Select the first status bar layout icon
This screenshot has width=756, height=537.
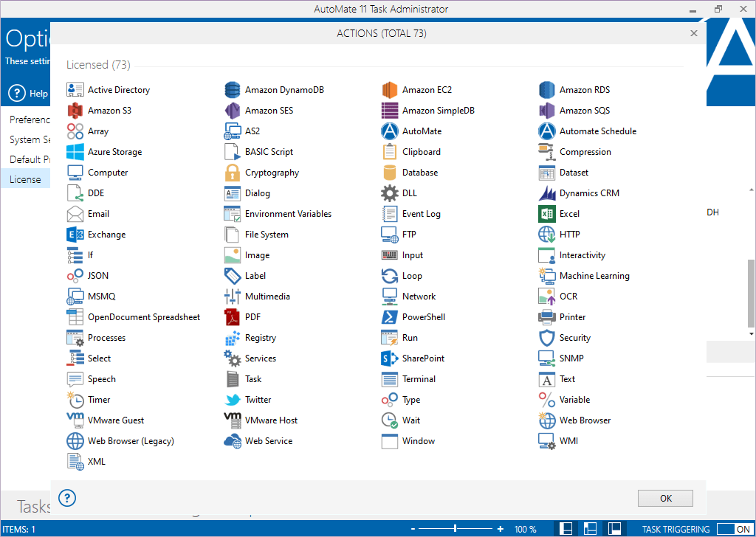[x=566, y=529]
